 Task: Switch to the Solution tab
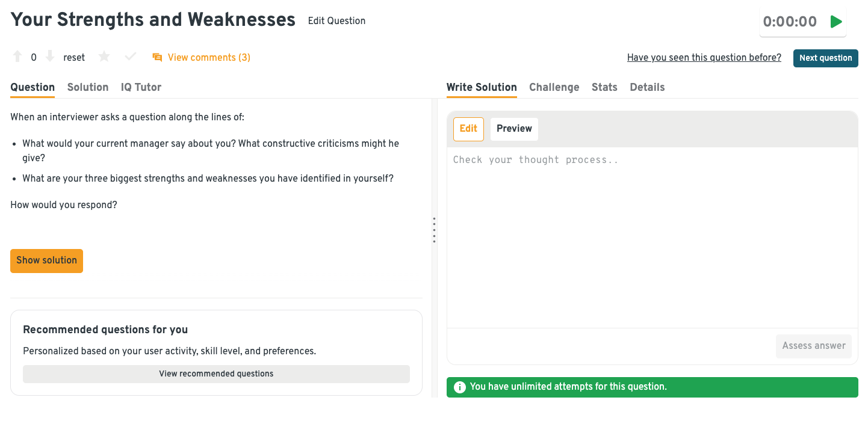point(88,87)
